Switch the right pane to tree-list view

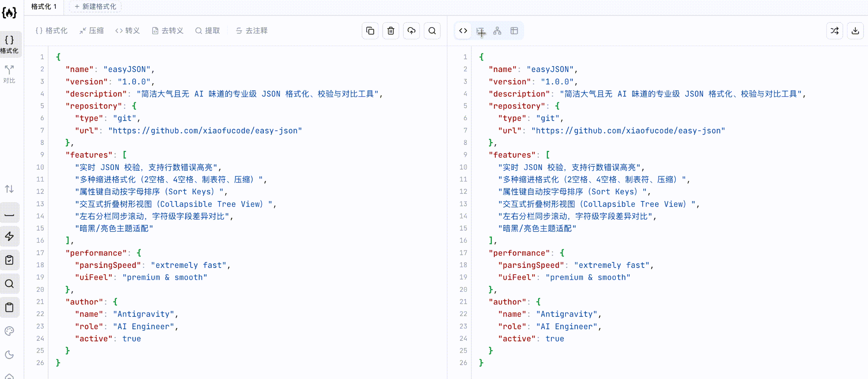[x=481, y=31]
